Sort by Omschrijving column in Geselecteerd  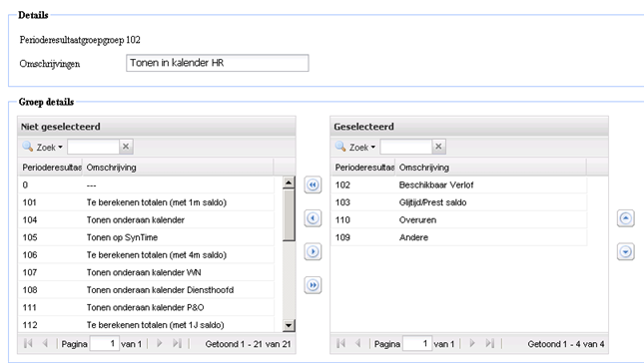tap(491, 168)
